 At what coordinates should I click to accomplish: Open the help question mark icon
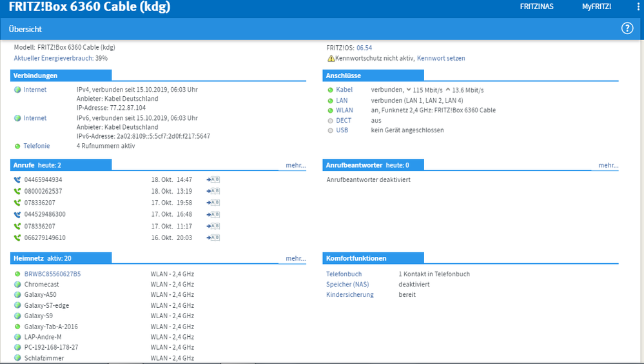click(x=627, y=28)
